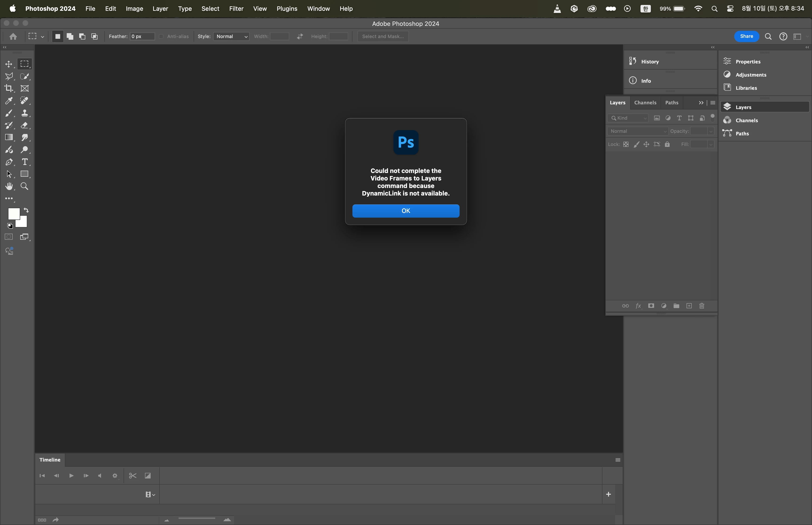This screenshot has width=812, height=525.
Task: Toggle layer filter on/off switch
Action: tap(713, 118)
